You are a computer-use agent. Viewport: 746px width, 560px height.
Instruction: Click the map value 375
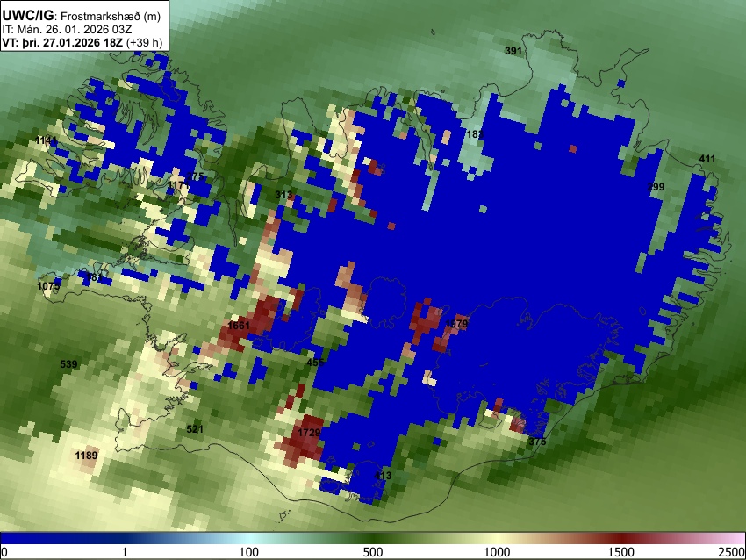tap(537, 441)
